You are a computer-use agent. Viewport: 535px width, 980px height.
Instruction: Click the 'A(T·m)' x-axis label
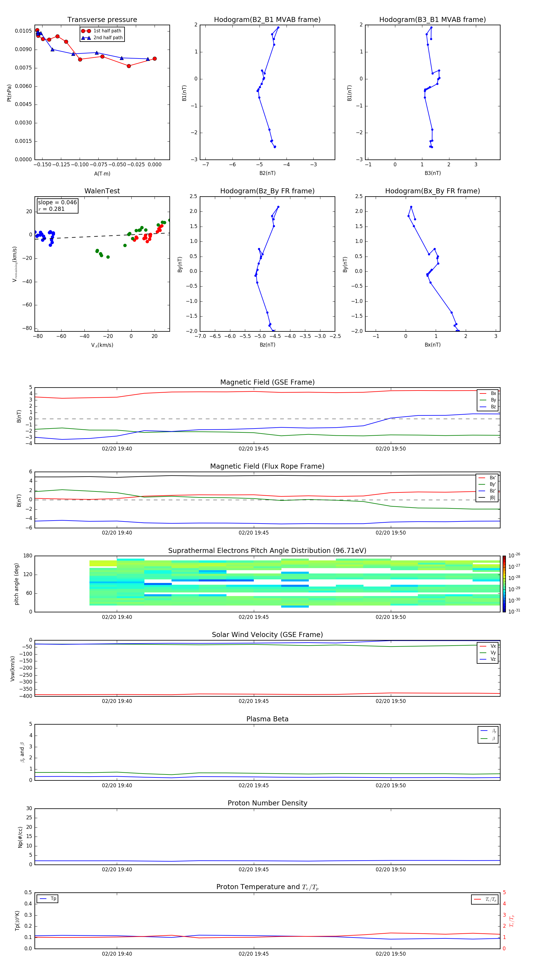[x=102, y=173]
